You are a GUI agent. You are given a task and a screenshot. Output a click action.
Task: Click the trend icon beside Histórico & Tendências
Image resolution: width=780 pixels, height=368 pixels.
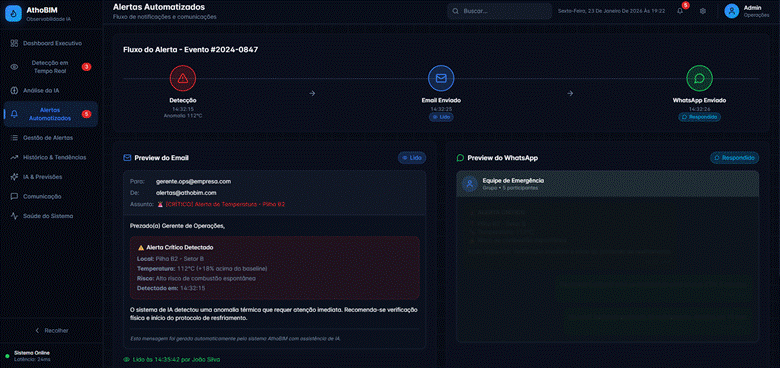[14, 157]
